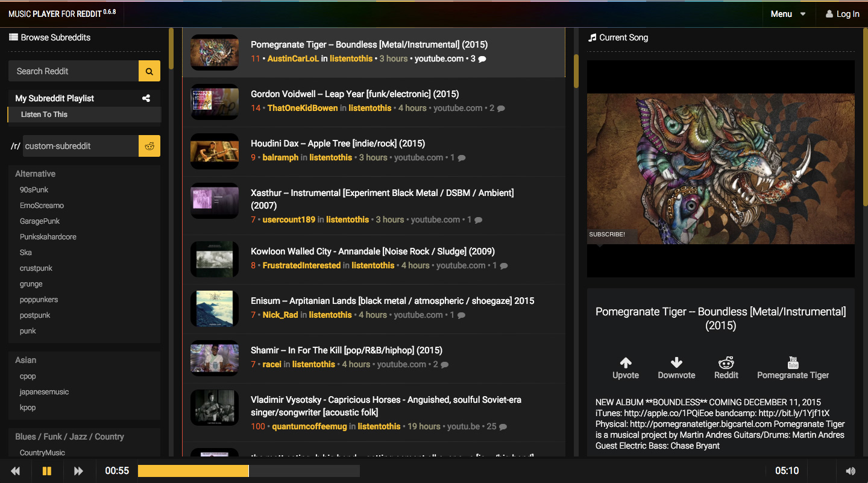868x483 pixels.
Task: Select the punk subreddit
Action: click(28, 331)
